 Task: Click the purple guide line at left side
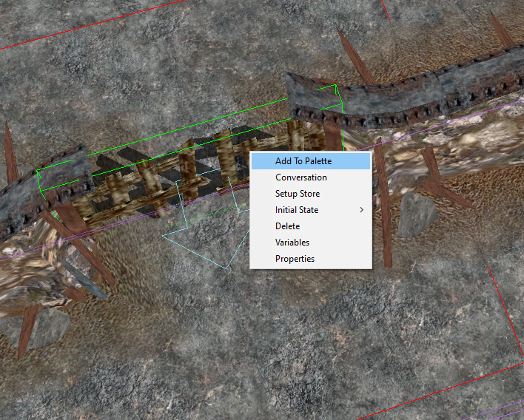tap(22, 255)
